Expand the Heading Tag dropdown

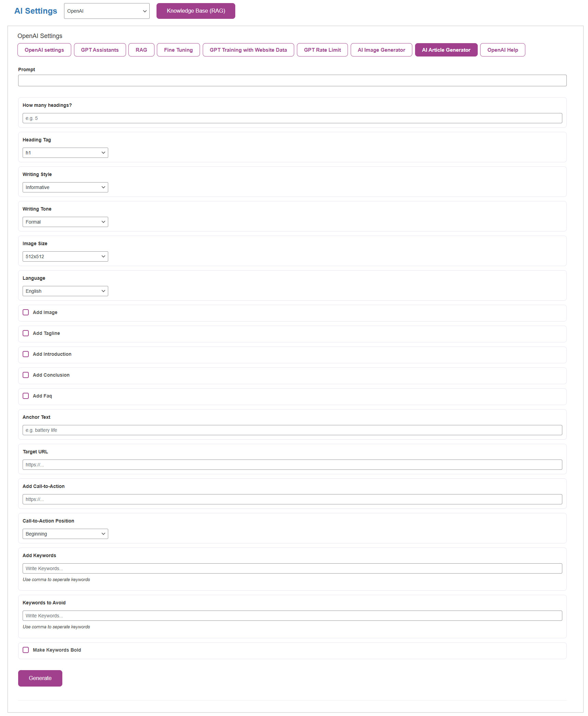click(x=65, y=153)
